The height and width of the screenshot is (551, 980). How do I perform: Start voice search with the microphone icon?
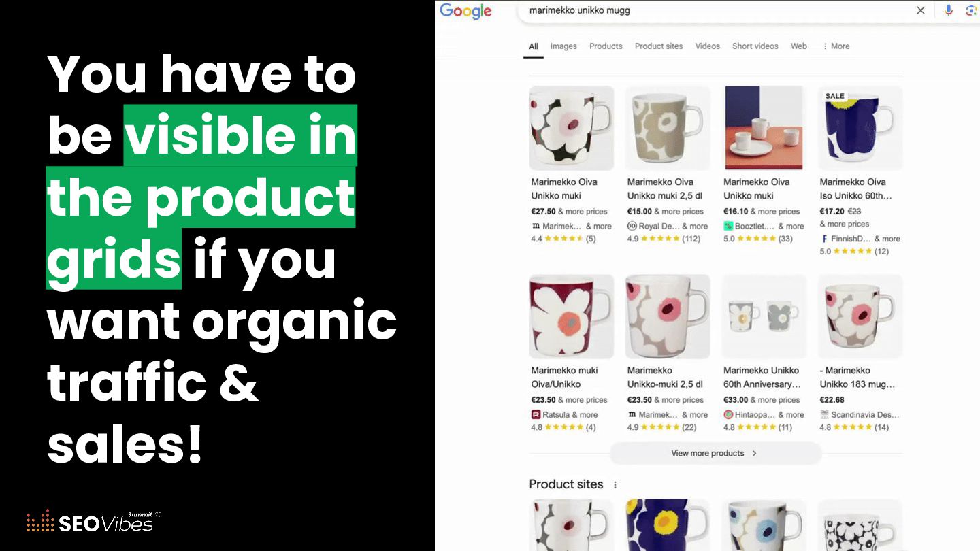(949, 10)
